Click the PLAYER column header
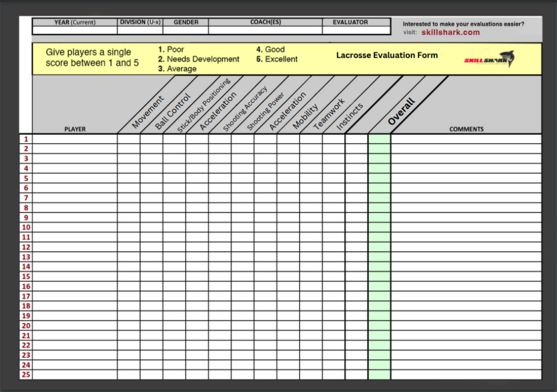Screen dimensions: 557x392 (x=75, y=129)
